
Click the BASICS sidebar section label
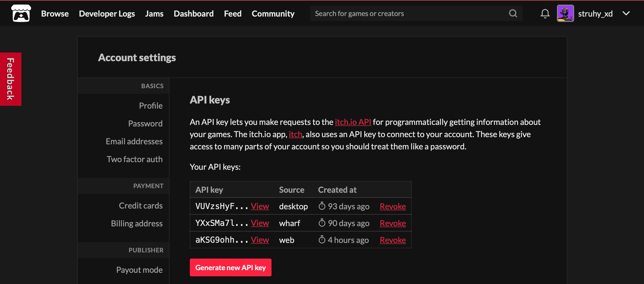point(152,86)
